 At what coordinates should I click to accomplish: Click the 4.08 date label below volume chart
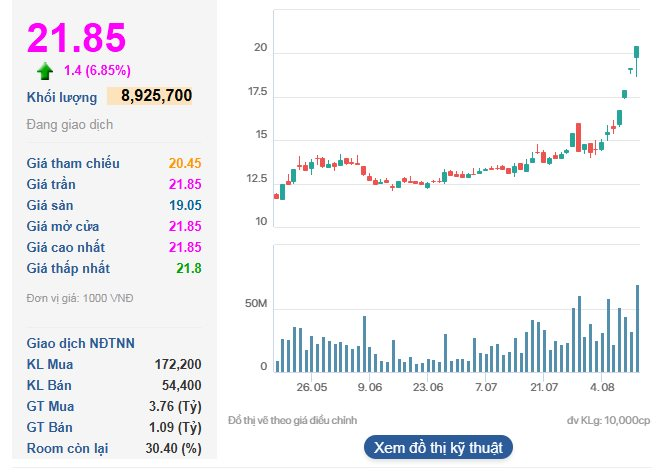pyautogui.click(x=603, y=386)
